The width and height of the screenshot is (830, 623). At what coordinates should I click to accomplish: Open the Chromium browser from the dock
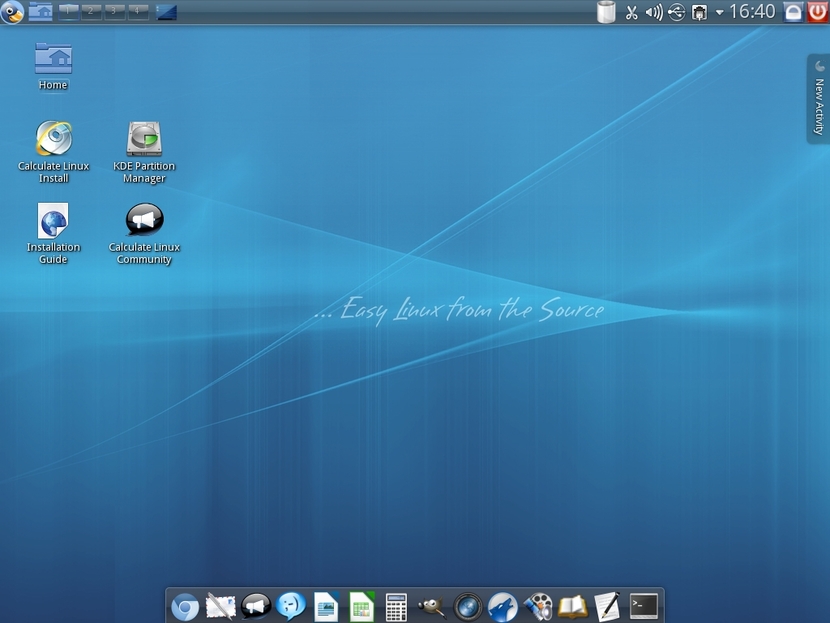tap(185, 606)
